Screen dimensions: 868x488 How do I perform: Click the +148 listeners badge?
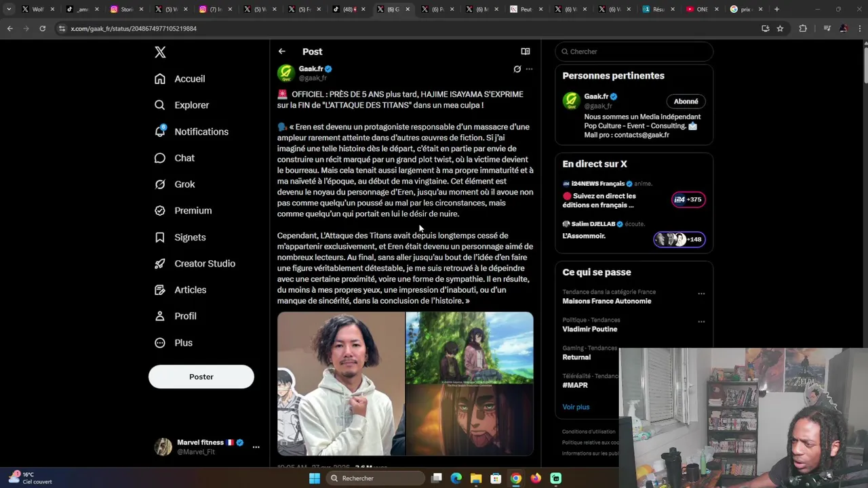click(x=679, y=239)
